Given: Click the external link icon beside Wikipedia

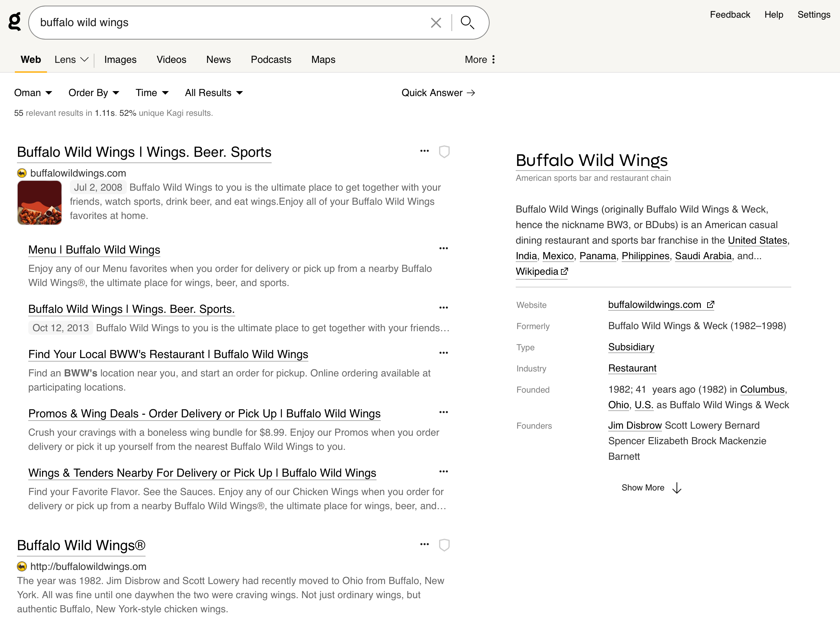Looking at the screenshot, I should coord(564,271).
